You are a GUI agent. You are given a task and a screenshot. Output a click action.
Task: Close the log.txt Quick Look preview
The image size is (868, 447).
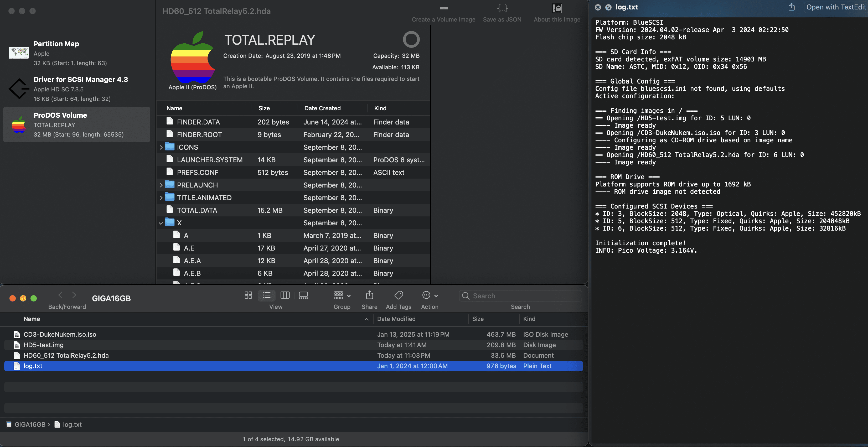point(598,7)
